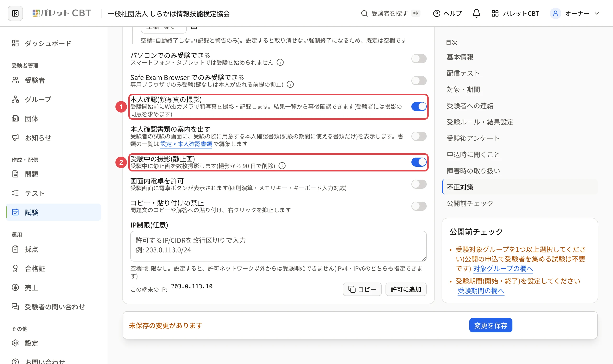Viewport: 613px width, 364px height.
Task: Jump to 配信テスト in table of contents
Action: pos(463,73)
